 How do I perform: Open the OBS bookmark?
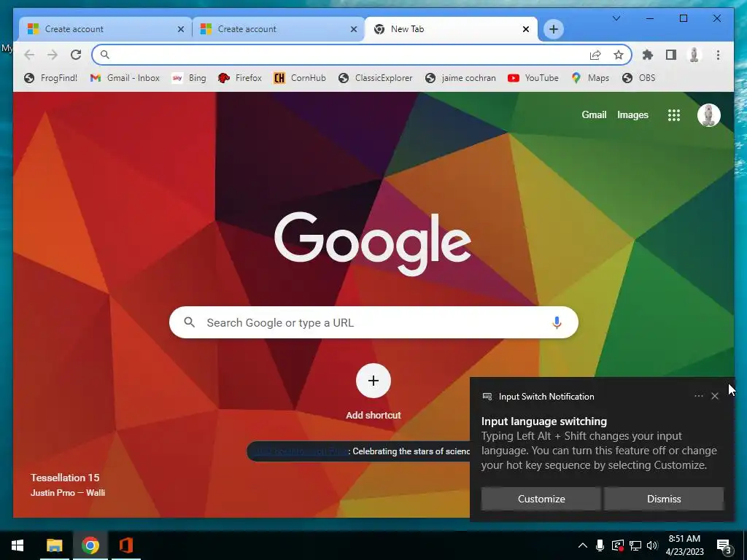point(639,78)
